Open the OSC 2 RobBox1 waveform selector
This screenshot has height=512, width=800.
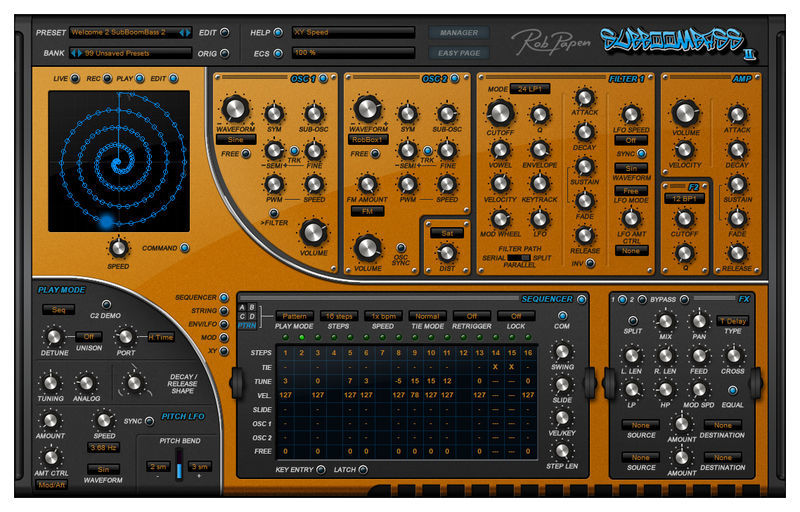(368, 140)
